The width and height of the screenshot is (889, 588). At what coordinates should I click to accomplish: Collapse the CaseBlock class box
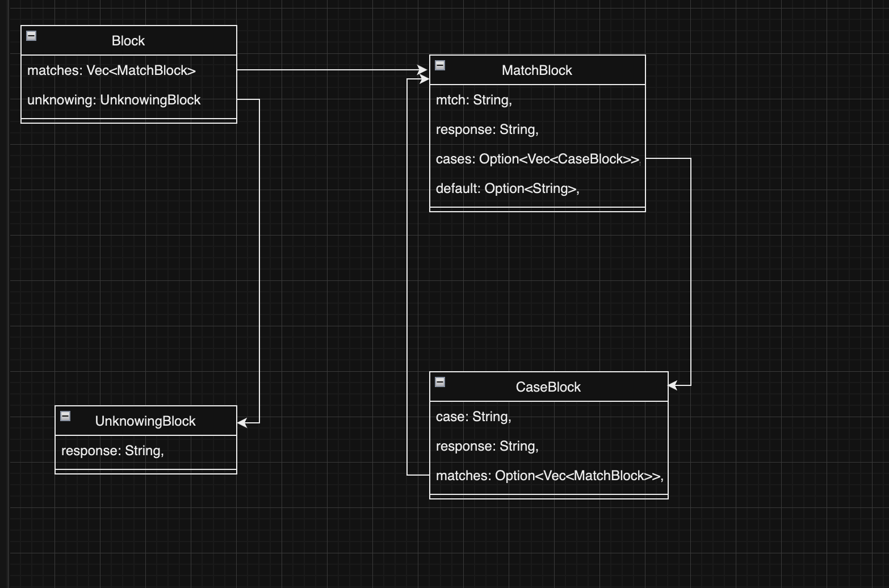tap(440, 382)
